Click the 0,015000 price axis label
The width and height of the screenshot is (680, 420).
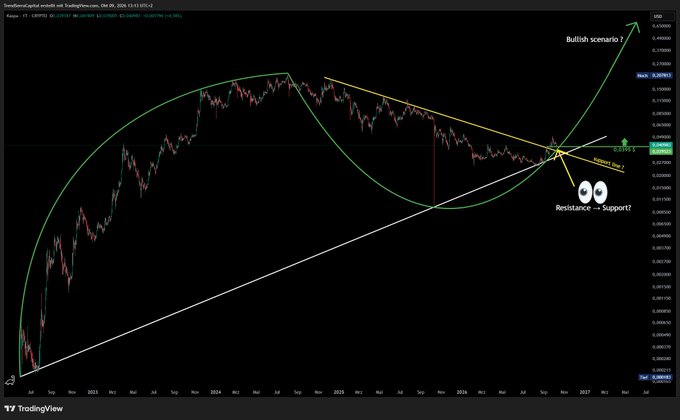tap(661, 188)
